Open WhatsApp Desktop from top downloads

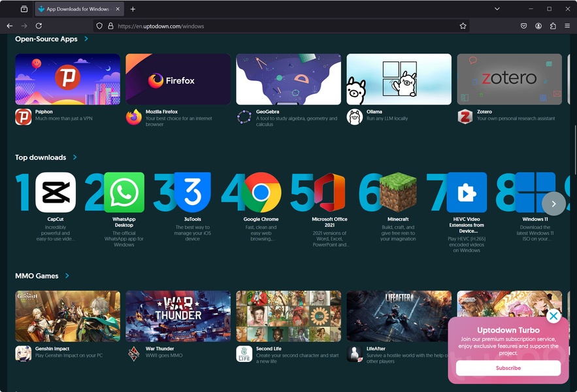click(x=124, y=193)
